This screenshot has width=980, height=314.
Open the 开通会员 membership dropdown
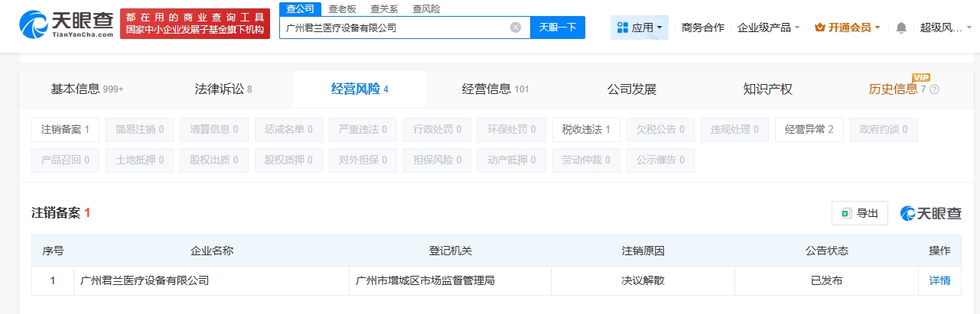(848, 28)
